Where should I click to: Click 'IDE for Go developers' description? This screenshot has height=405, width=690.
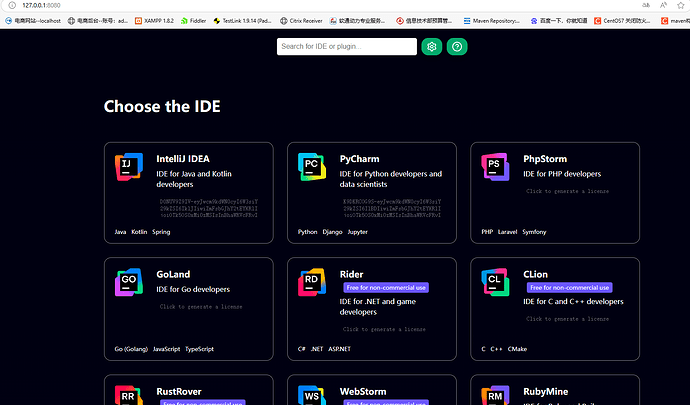193,289
